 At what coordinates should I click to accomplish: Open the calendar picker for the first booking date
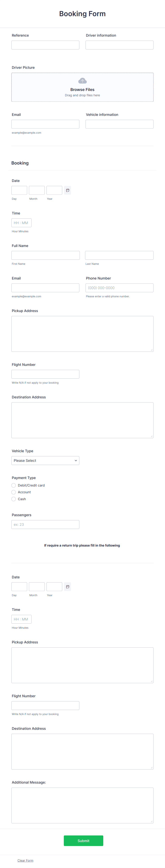click(x=68, y=190)
